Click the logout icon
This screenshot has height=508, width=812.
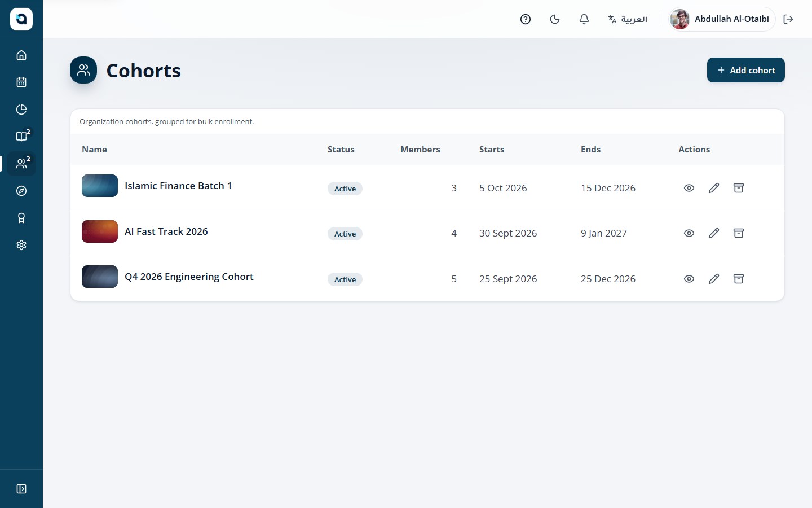tap(788, 19)
